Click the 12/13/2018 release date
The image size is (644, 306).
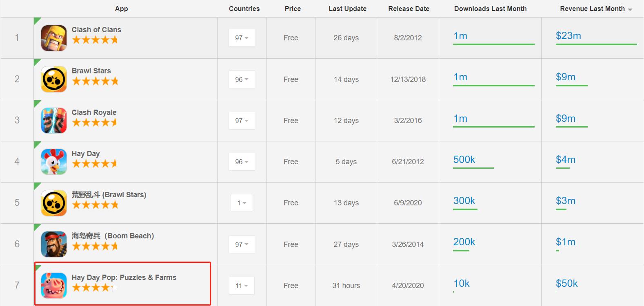(x=408, y=79)
